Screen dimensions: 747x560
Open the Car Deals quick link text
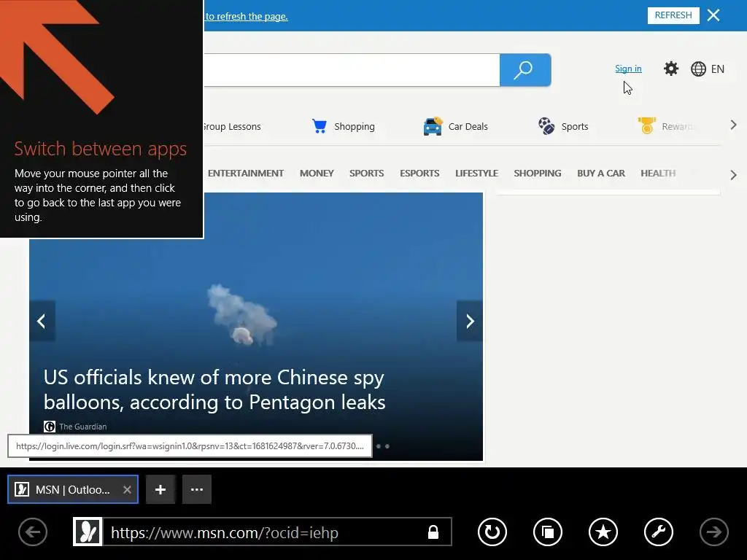pos(468,127)
